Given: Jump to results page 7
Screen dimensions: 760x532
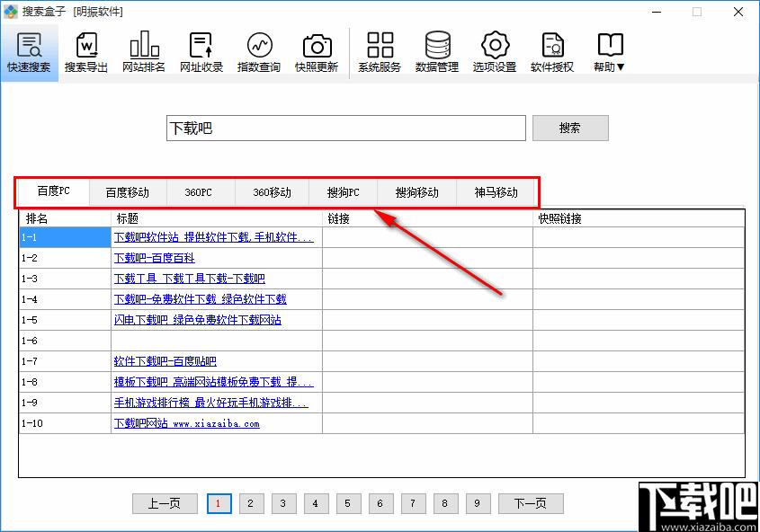Looking at the screenshot, I should 414,503.
